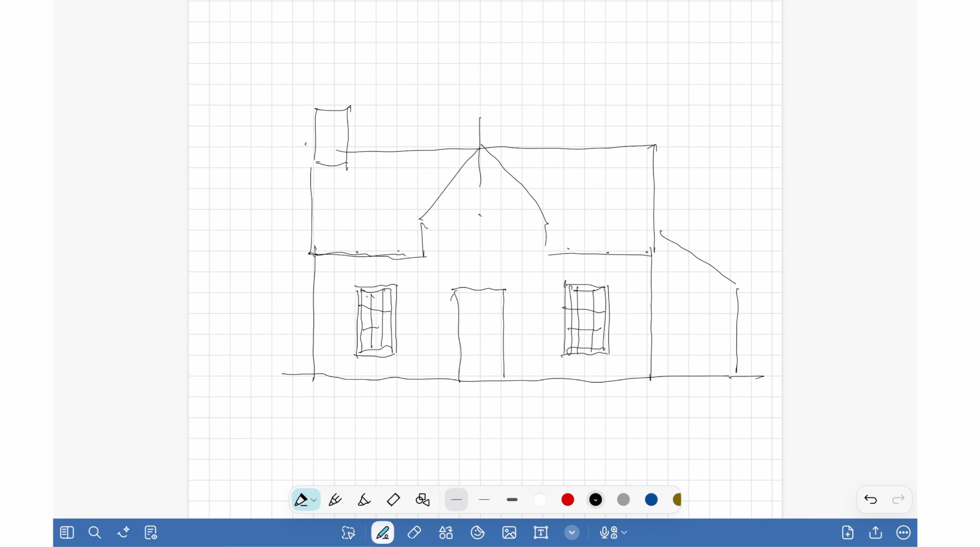Select the text box tool
980x547 pixels.
(541, 533)
